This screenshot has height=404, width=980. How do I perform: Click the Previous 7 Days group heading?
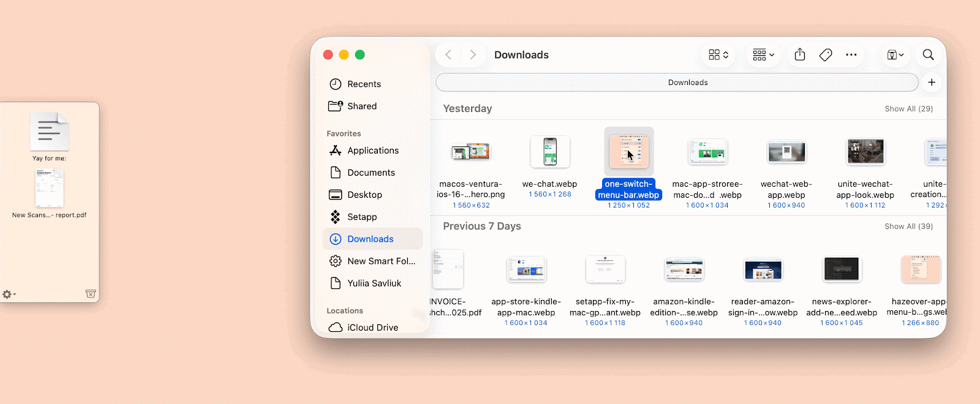coord(482,226)
